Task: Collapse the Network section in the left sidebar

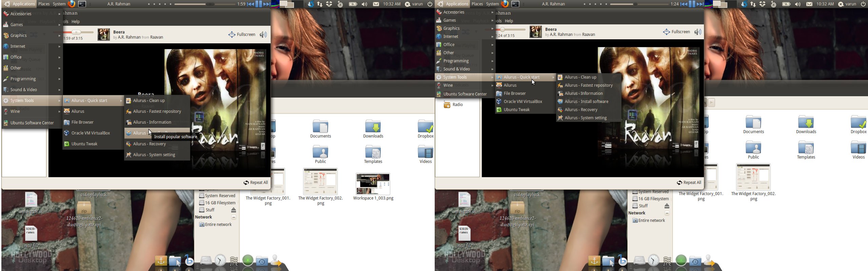Action: pos(234,217)
